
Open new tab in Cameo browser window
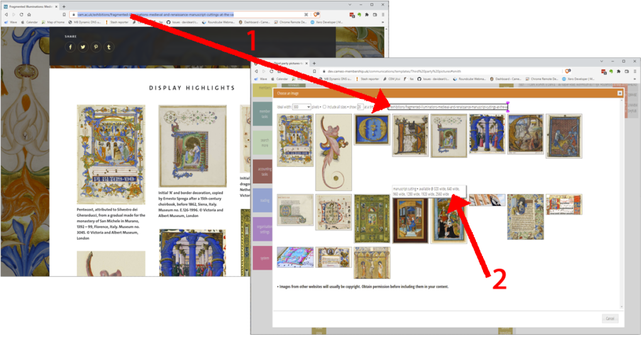click(x=314, y=64)
